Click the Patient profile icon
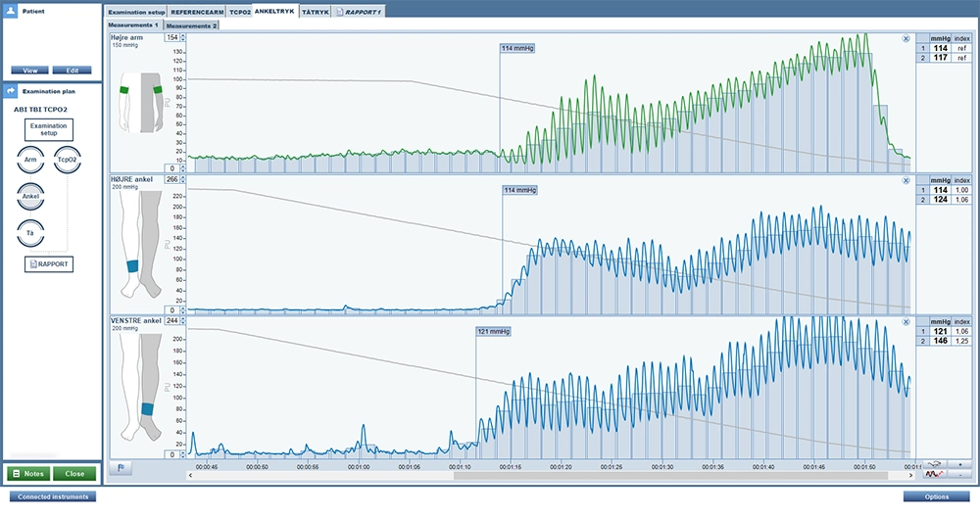Image resolution: width=980 pixels, height=519 pixels. pos(11,11)
